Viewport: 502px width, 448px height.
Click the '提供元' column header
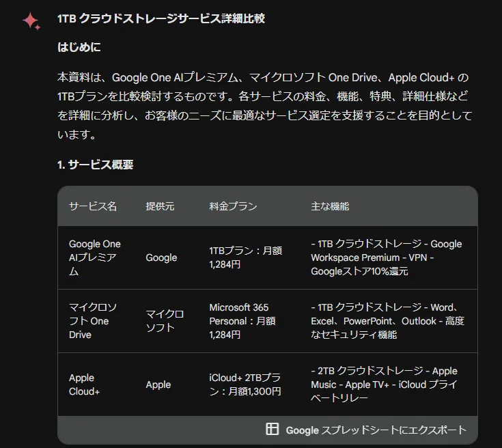click(160, 206)
